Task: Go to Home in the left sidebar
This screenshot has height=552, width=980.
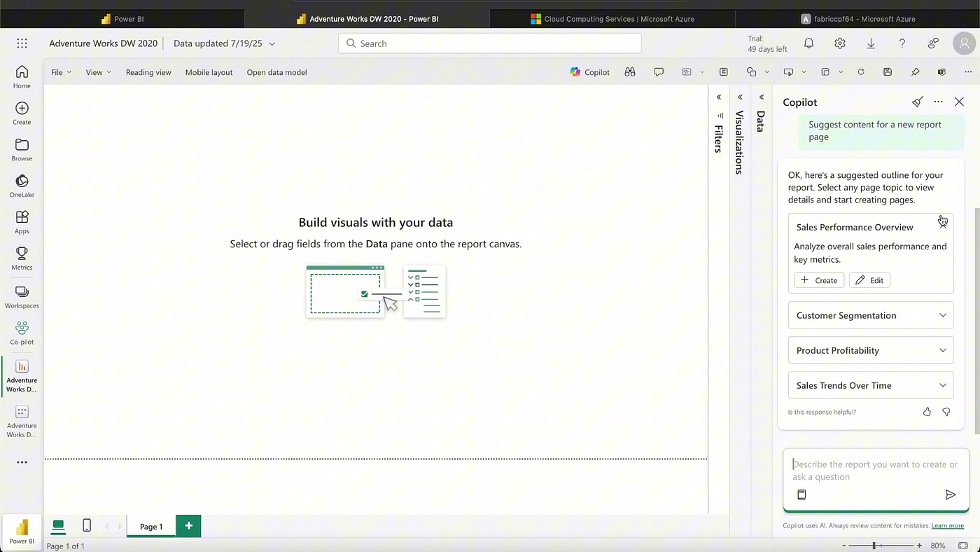Action: point(22,76)
